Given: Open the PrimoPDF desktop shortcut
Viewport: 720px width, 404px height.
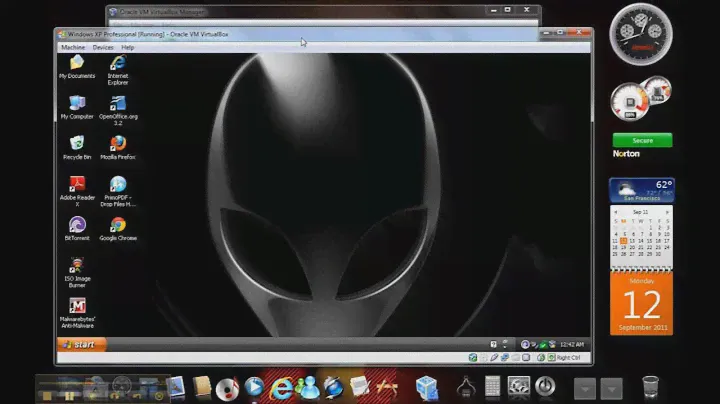Looking at the screenshot, I should [118, 185].
